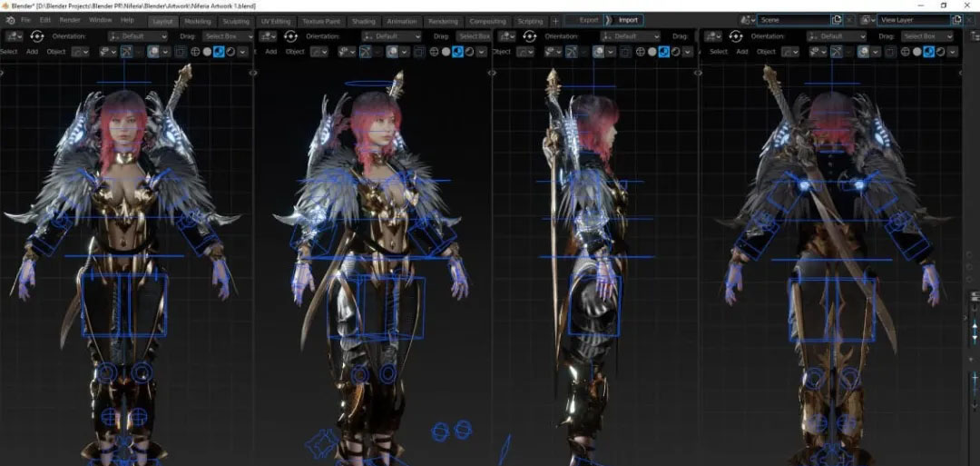
Task: Select solid shading in three-quarter-view viewport
Action: [x=446, y=51]
